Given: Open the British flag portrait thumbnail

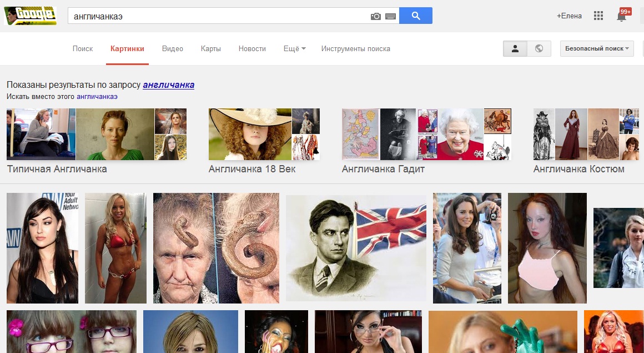Looking at the screenshot, I should 356,248.
